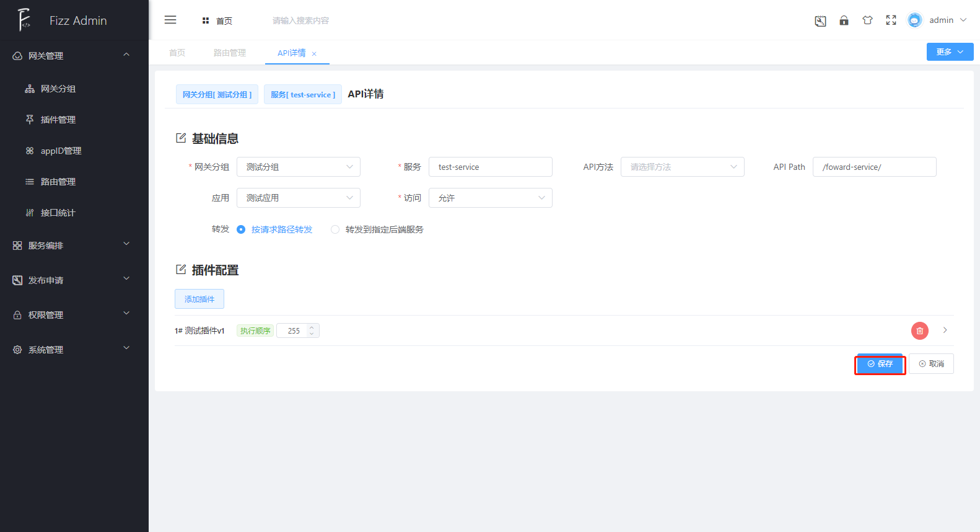This screenshot has height=532, width=980.
Task: Switch to the 路由管理 tab
Action: click(230, 53)
